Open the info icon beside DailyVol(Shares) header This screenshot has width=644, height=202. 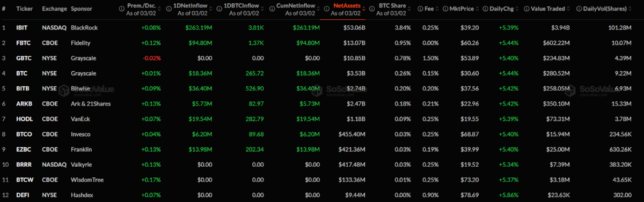(579, 9)
